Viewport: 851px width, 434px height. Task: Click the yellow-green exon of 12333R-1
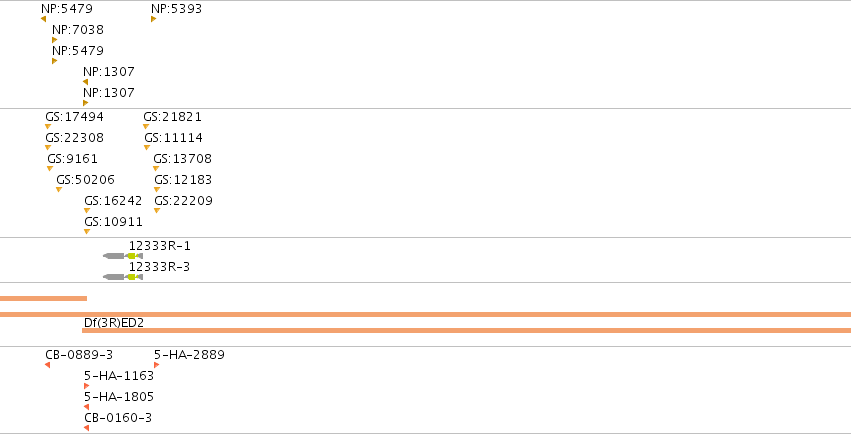(131, 256)
